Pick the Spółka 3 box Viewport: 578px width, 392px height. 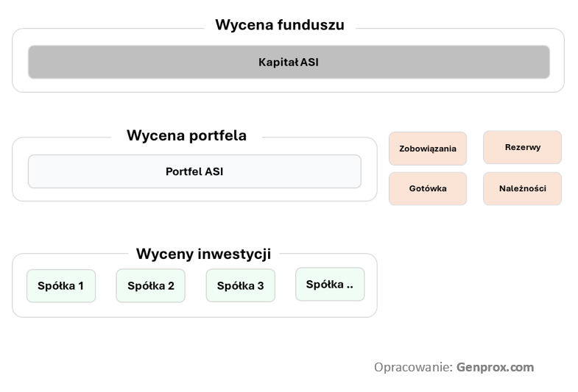click(x=240, y=285)
